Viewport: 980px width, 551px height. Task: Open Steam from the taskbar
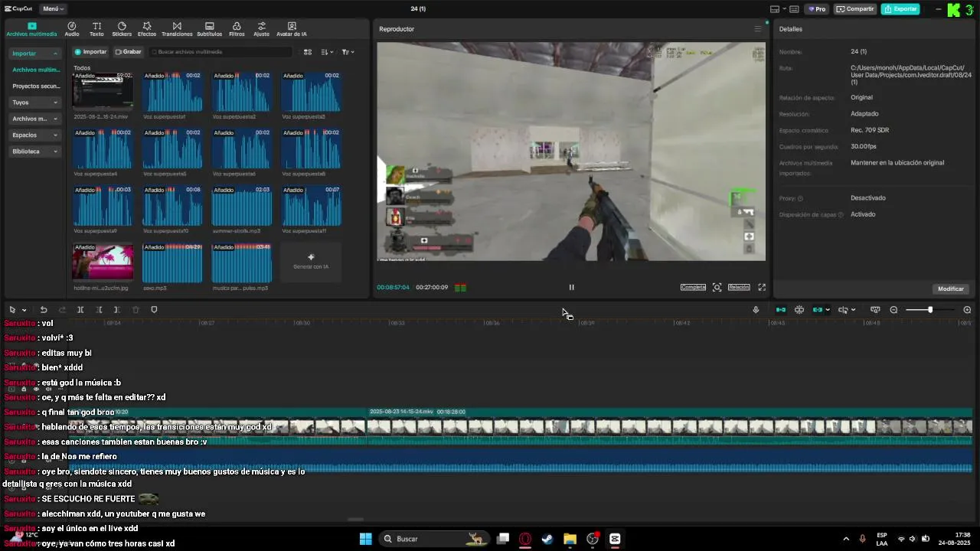[x=547, y=539]
